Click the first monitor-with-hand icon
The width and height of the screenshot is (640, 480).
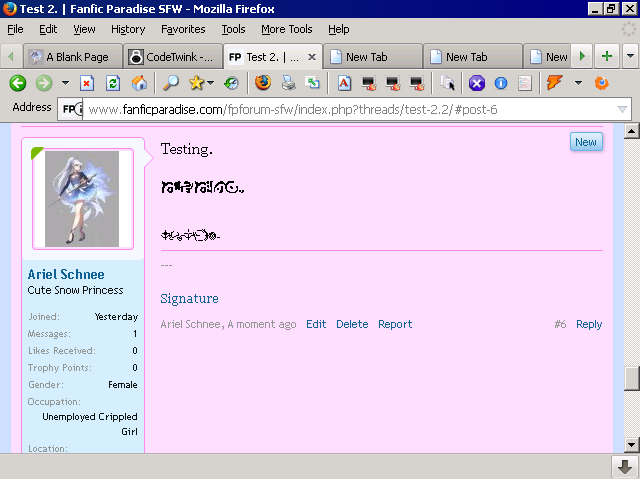coord(369,83)
